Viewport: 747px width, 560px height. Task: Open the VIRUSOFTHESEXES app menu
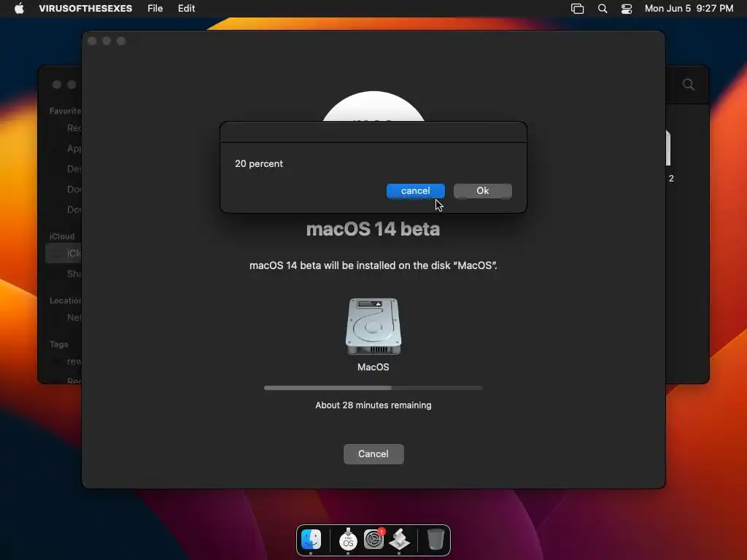(x=85, y=8)
